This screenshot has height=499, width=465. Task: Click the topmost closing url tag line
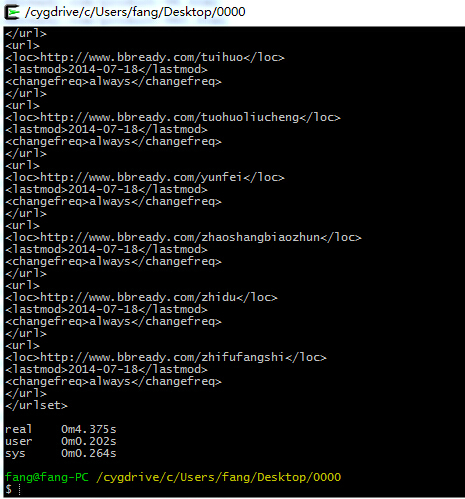point(26,33)
